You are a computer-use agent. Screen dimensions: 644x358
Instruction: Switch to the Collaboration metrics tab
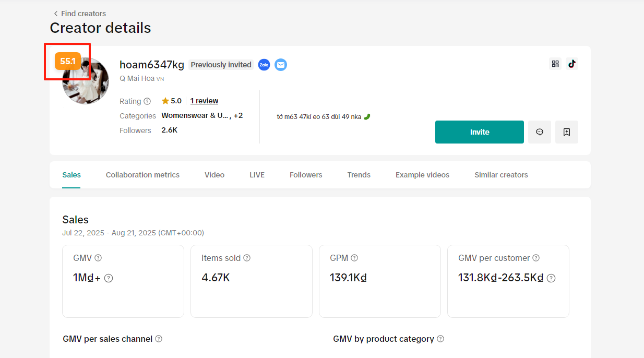point(142,175)
